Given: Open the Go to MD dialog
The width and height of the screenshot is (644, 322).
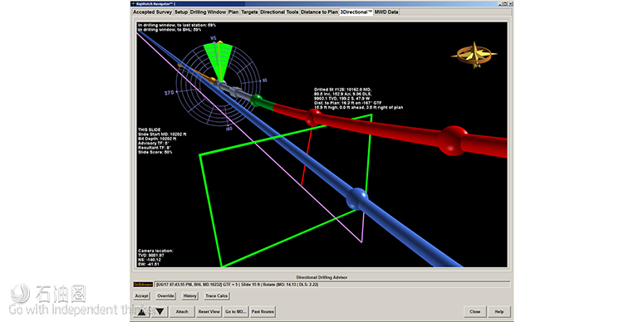Looking at the screenshot, I should click(236, 312).
